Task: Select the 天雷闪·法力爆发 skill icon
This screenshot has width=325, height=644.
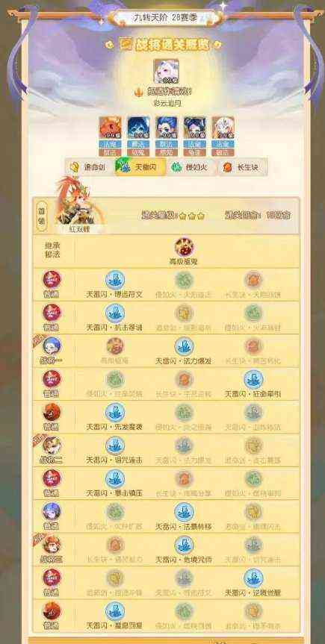Action: [184, 346]
